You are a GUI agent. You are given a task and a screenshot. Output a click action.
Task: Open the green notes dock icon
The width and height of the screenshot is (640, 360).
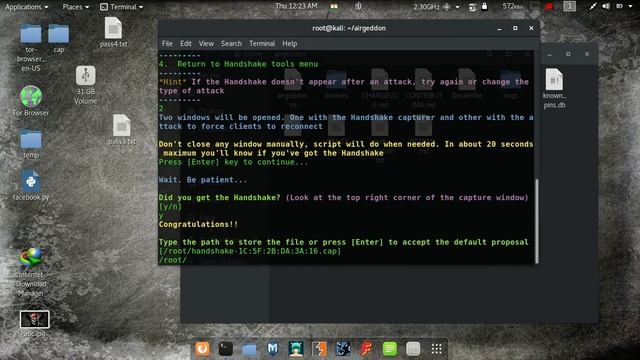coord(389,349)
